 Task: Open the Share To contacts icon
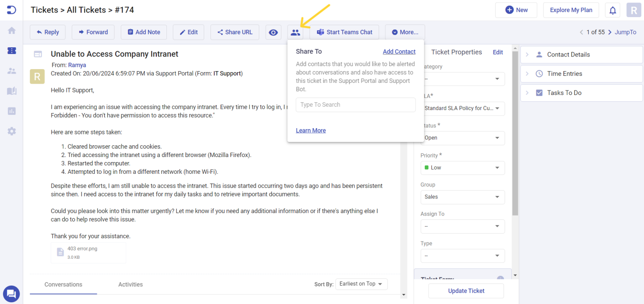pos(296,32)
